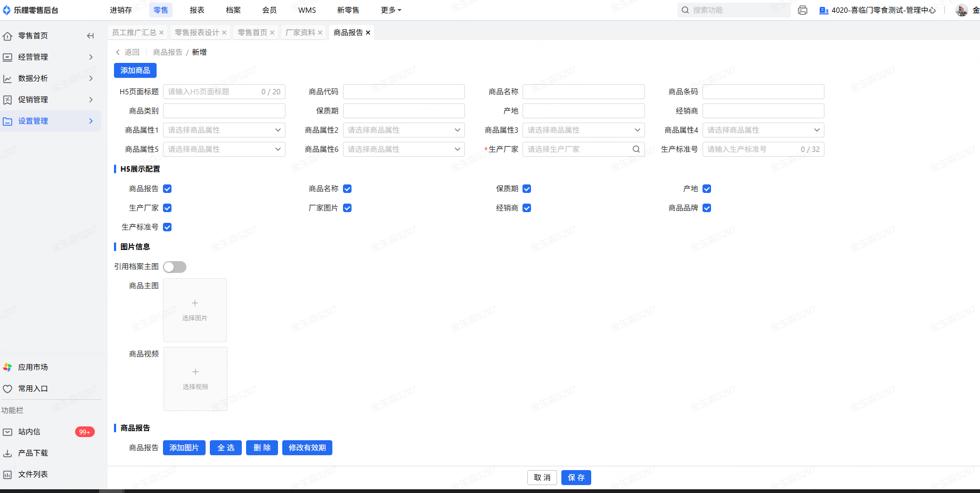Expand the 更多 top menu

[x=391, y=10]
